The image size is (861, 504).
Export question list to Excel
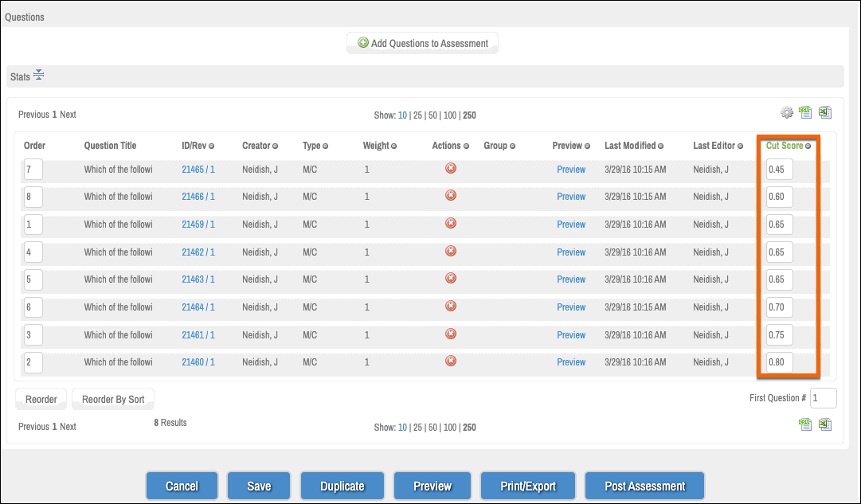[824, 112]
